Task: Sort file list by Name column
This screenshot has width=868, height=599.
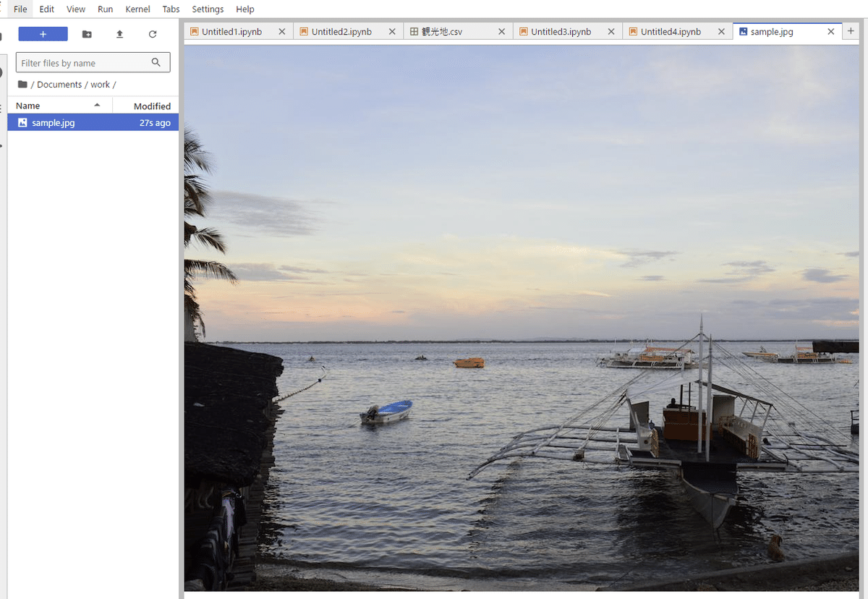Action: 60,106
